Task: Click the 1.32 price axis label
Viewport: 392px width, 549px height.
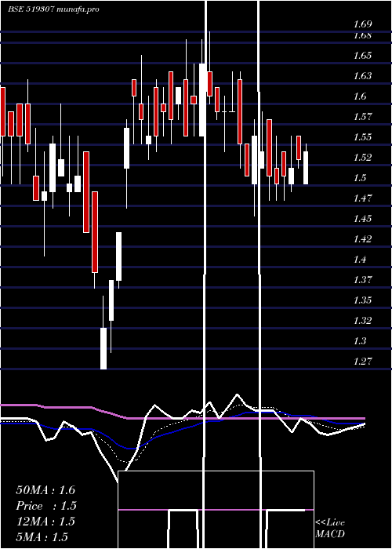Action: pyautogui.click(x=362, y=320)
